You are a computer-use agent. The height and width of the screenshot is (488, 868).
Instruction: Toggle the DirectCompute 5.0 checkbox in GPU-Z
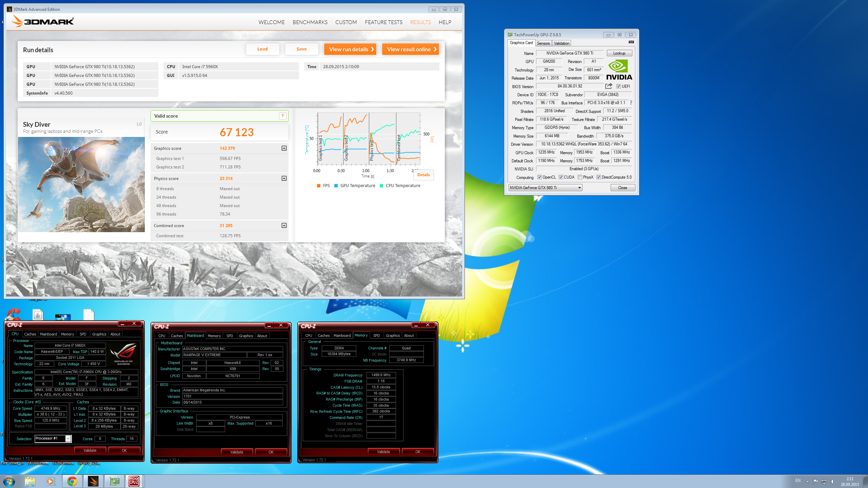598,177
